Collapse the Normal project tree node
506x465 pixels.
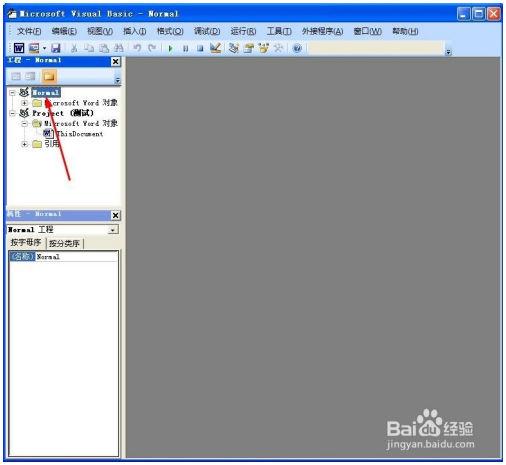[x=12, y=93]
